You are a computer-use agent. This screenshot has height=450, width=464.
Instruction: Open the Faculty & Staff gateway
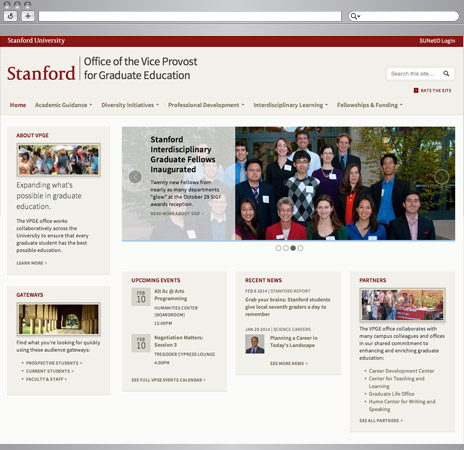click(46, 379)
